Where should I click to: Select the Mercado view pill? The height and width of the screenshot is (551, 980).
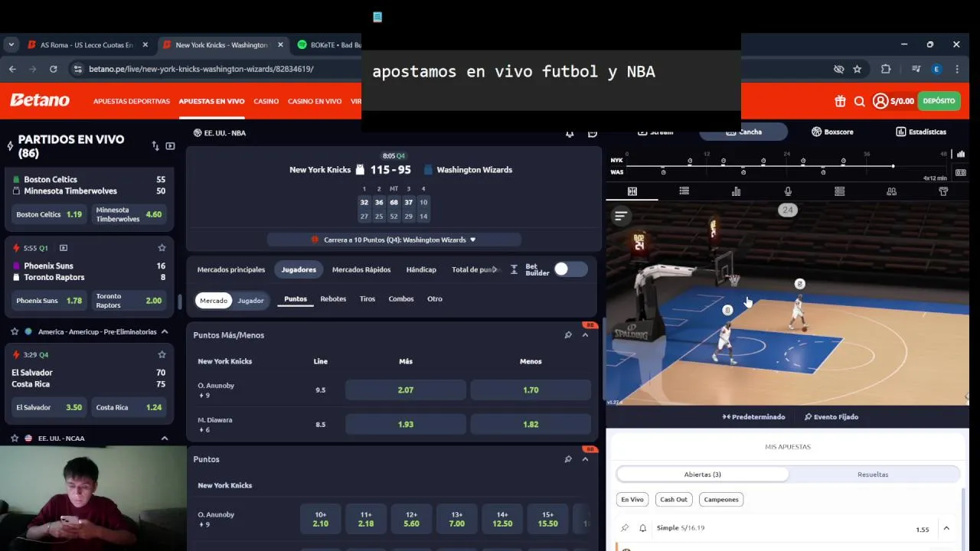(214, 301)
